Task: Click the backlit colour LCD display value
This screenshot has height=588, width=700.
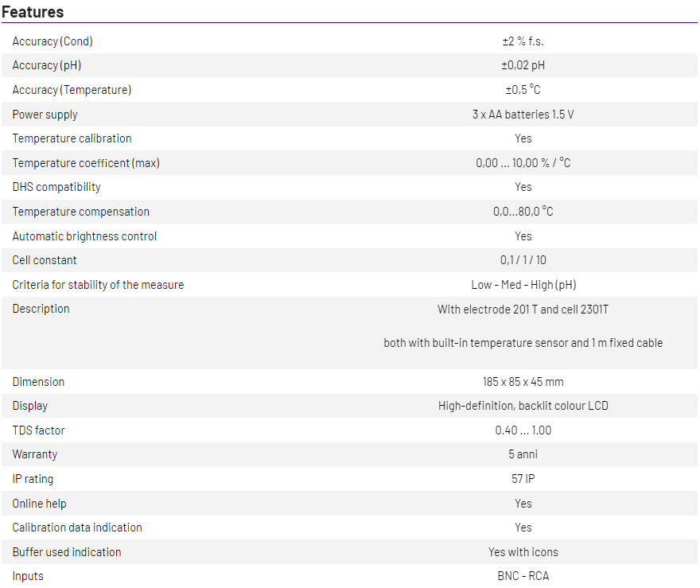Action: (x=523, y=406)
